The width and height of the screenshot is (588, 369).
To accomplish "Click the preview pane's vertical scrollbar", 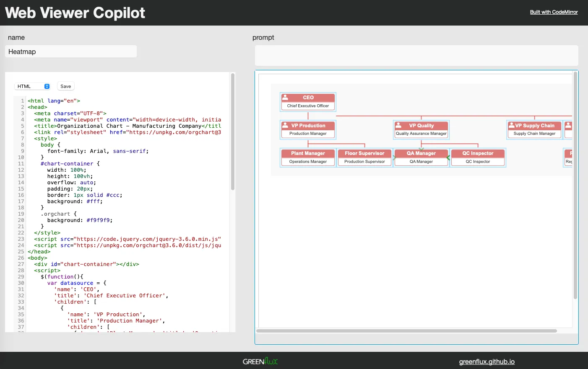I will [x=575, y=185].
